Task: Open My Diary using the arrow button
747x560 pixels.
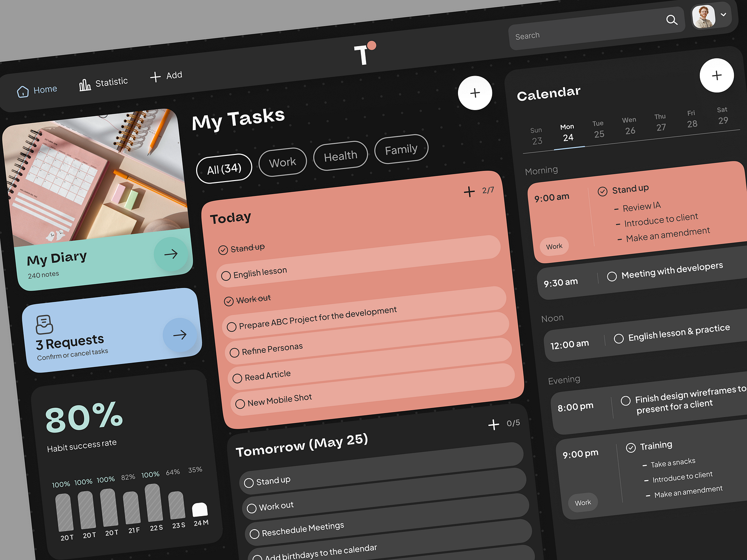Action: coord(171,254)
